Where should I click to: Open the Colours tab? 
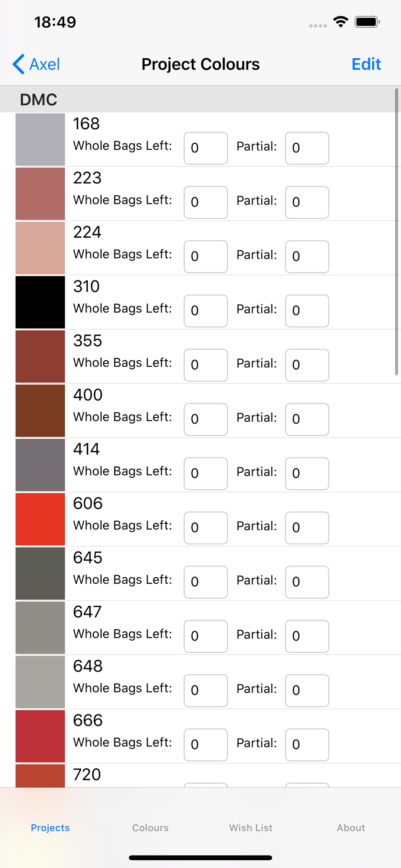(150, 828)
